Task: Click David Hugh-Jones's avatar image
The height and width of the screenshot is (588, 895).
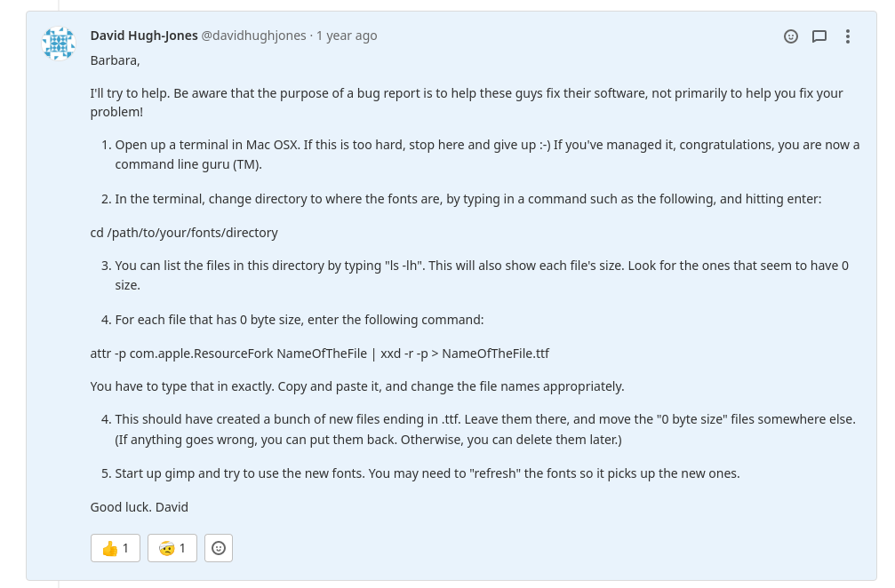Action: [x=59, y=44]
